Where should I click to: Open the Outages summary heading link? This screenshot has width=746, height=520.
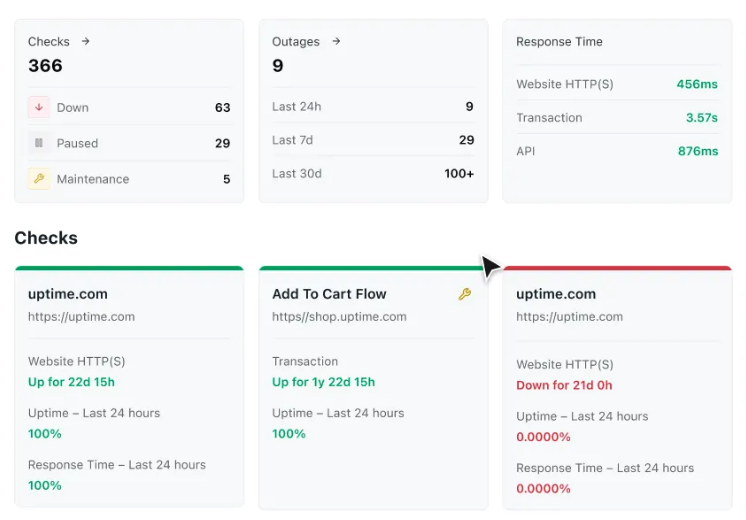(295, 42)
